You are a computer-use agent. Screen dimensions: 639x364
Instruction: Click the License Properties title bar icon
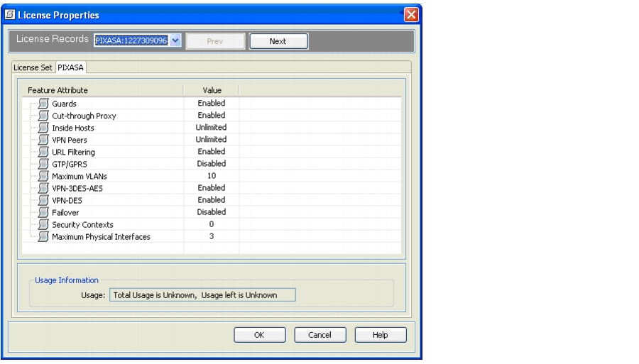click(10, 15)
